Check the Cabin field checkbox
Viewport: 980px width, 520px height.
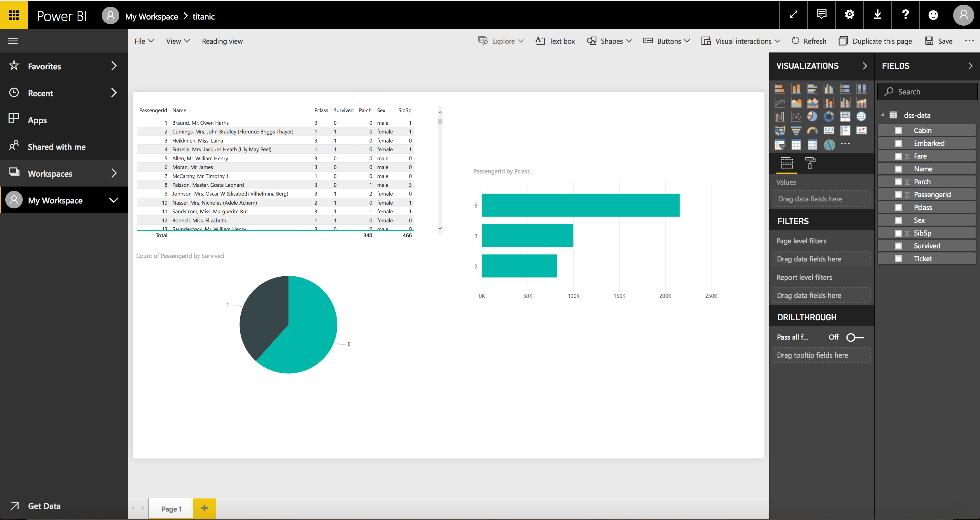(898, 130)
